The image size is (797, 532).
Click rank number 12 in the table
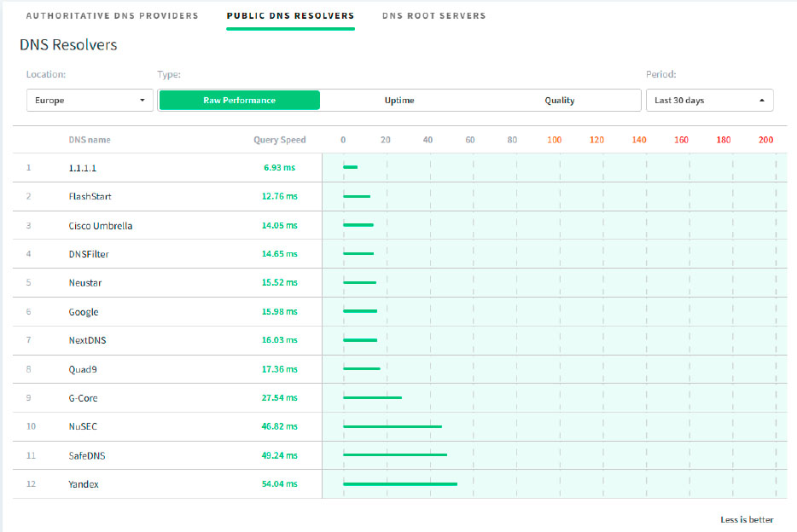click(31, 483)
